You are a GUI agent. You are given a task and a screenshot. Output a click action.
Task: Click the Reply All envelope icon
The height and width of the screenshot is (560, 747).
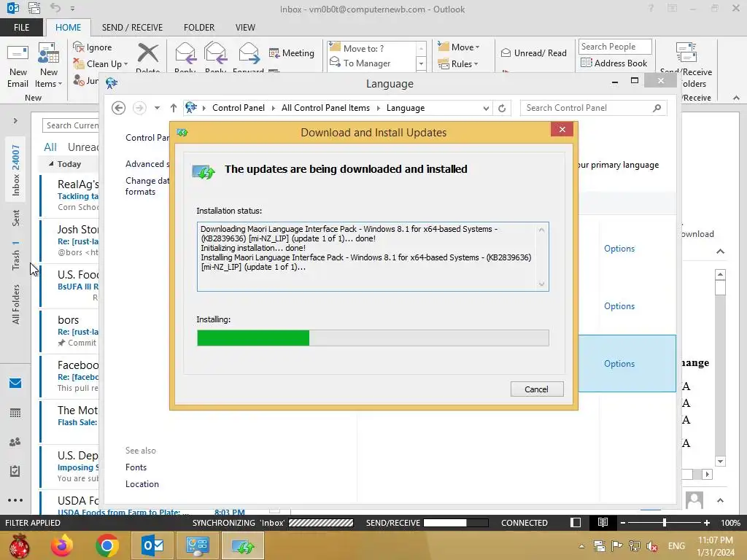(x=215, y=52)
